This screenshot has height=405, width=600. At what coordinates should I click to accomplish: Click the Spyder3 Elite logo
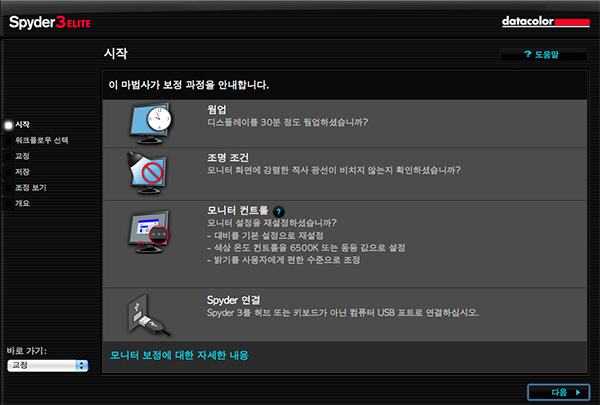point(50,22)
